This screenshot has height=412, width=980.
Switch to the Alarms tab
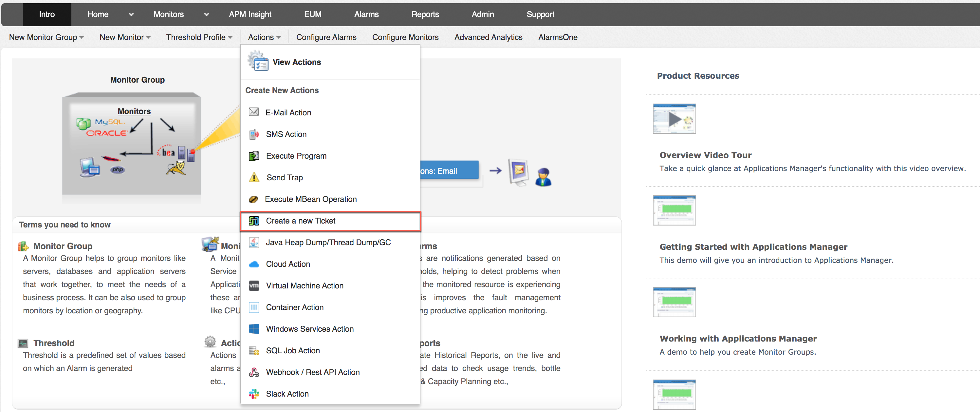366,14
